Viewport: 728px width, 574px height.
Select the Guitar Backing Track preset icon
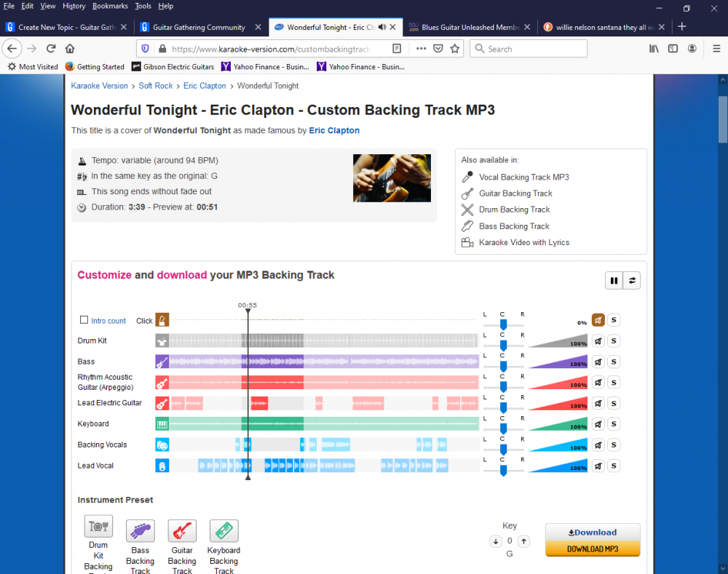[182, 531]
